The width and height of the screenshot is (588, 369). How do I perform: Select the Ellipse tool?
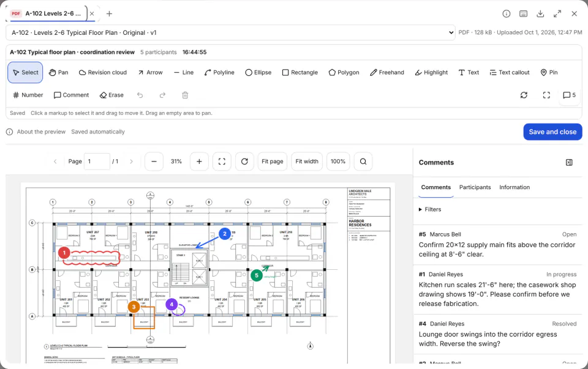click(x=258, y=72)
